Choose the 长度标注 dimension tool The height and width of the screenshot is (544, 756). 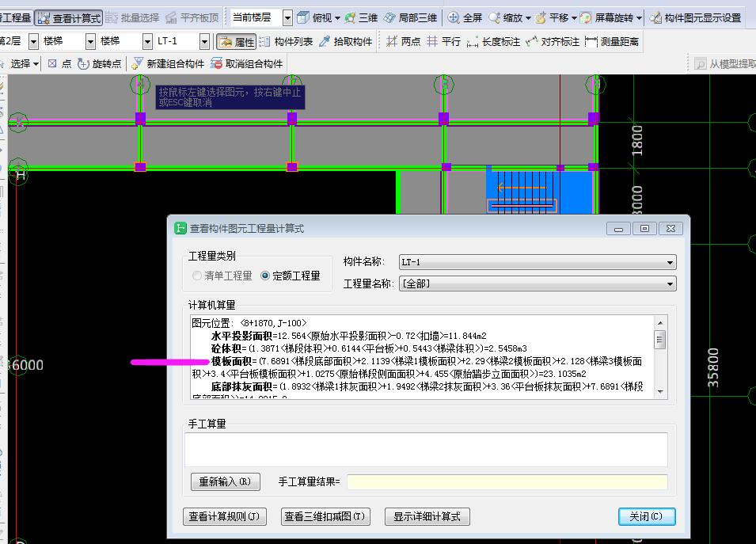493,42
